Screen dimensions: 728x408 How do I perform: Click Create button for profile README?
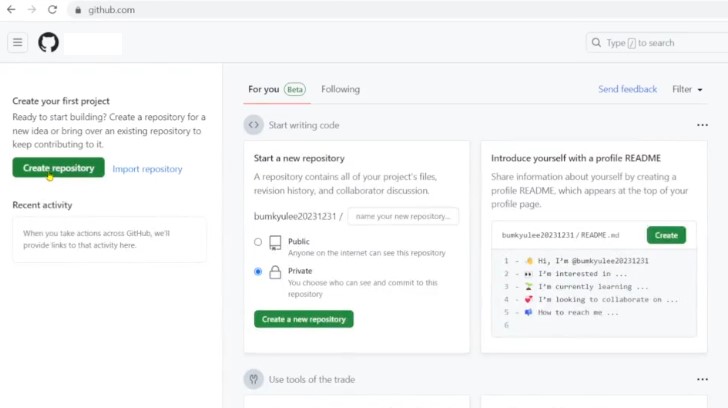(666, 235)
